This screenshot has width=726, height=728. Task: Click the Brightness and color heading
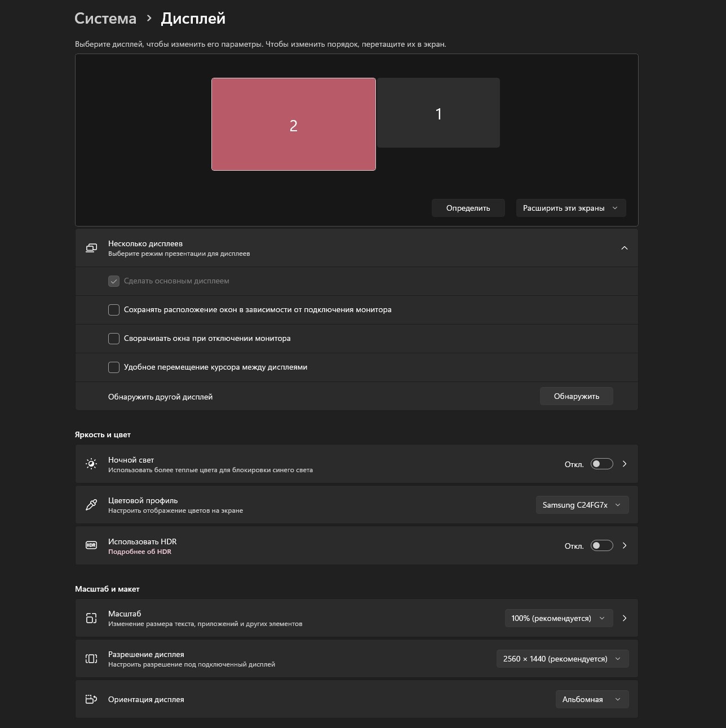click(x=103, y=434)
